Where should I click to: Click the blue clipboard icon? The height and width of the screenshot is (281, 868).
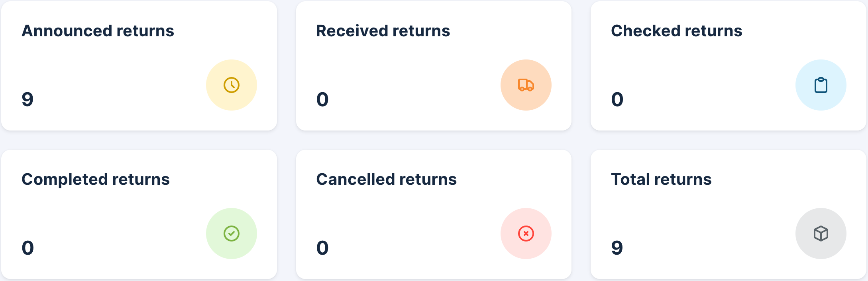[821, 85]
